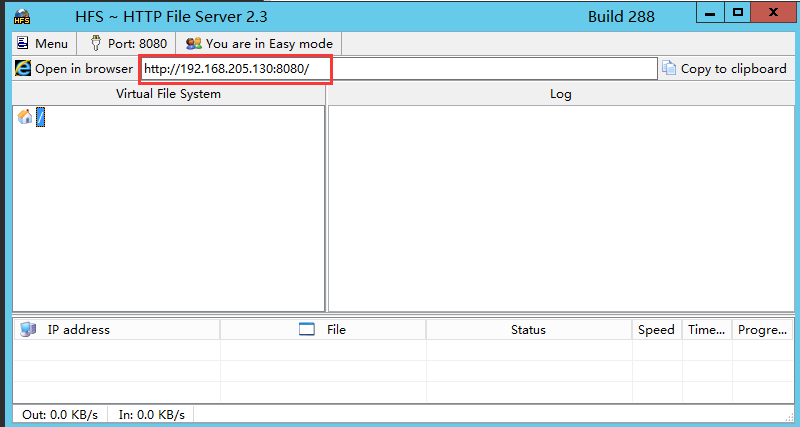Click the Port: 8080 button
Image resolution: width=800 pixels, height=427 pixels.
pyautogui.click(x=127, y=44)
